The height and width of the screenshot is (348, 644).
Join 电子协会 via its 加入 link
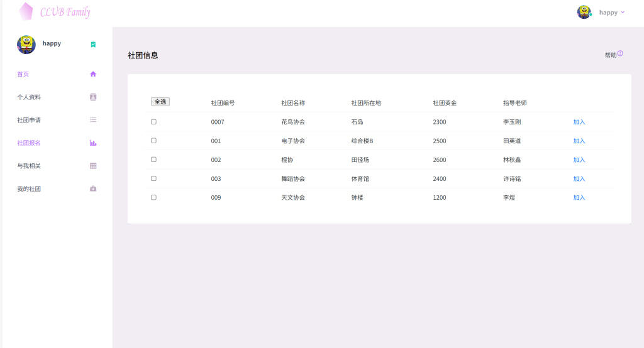tap(579, 141)
